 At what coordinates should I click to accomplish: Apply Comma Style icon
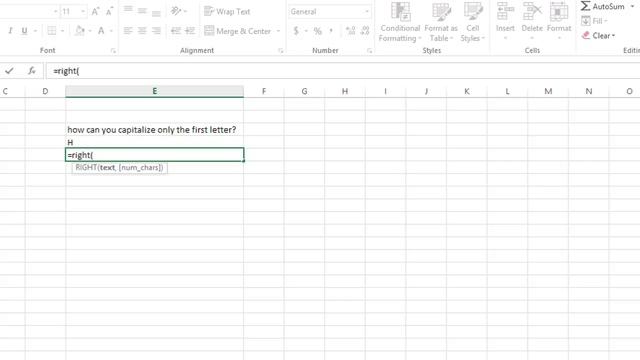coord(331,31)
